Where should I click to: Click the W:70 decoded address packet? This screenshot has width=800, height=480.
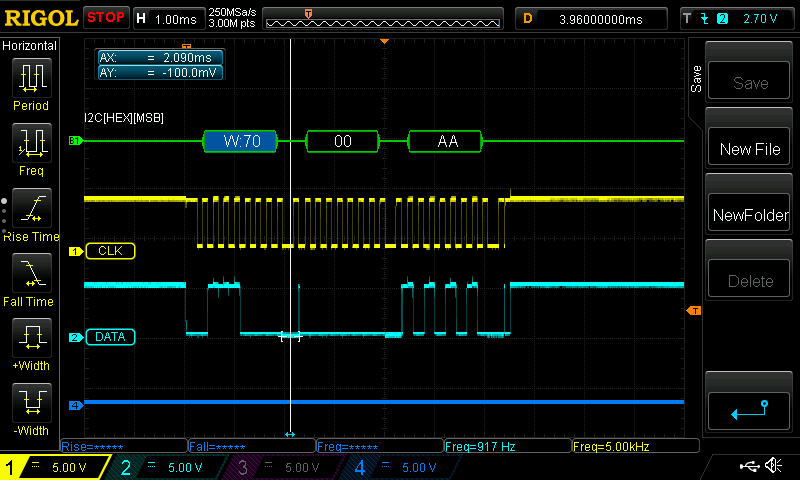(x=240, y=141)
